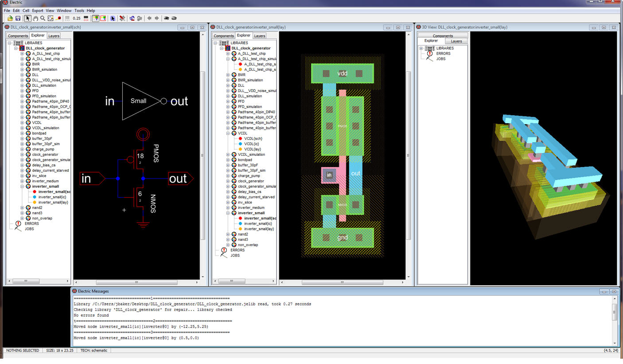Collapse the inverter_small tree node
The height and width of the screenshot is (364, 623).
pos(22,186)
